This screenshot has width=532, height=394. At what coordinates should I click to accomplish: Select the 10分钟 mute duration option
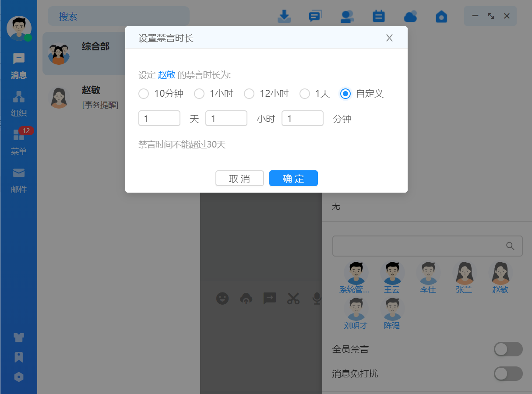point(144,94)
